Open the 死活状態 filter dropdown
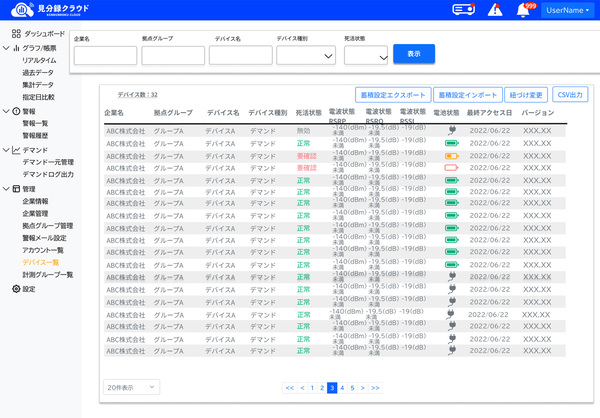600x418 pixels. pyautogui.click(x=365, y=56)
